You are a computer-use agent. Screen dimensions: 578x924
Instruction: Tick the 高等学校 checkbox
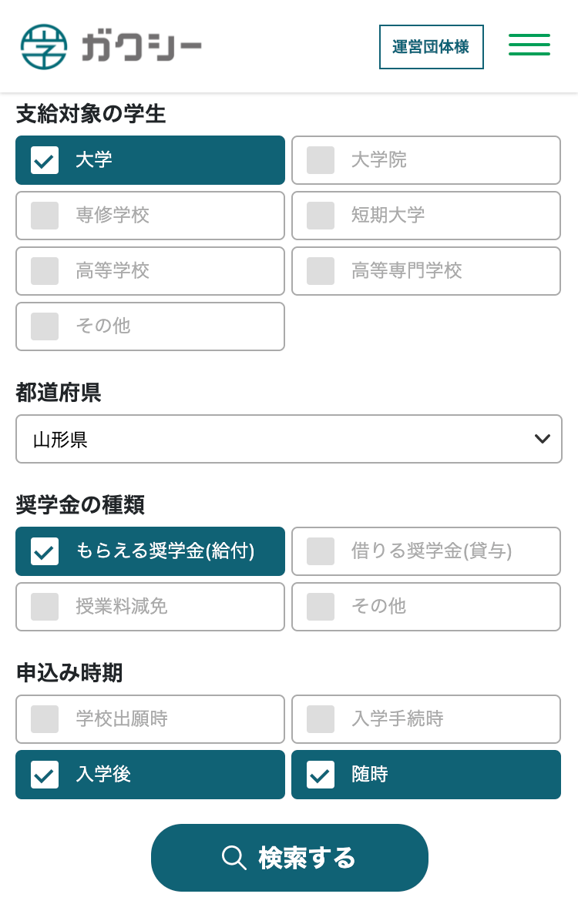(45, 271)
